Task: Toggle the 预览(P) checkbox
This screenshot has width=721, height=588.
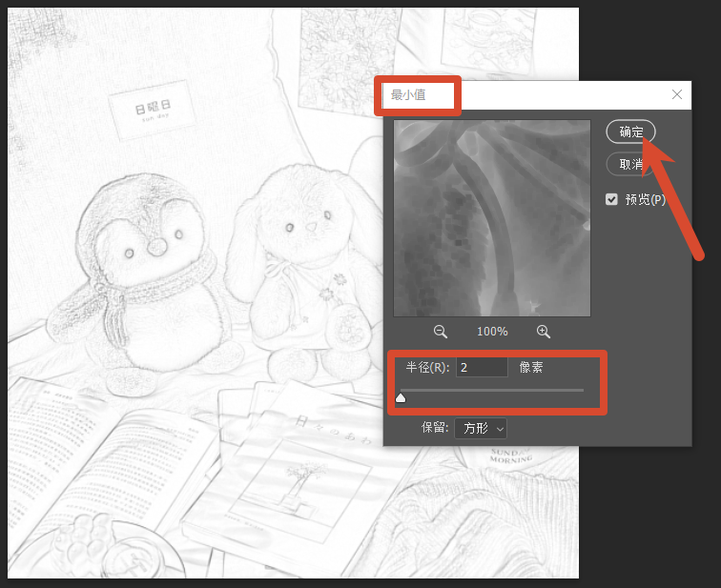Action: 611,199
